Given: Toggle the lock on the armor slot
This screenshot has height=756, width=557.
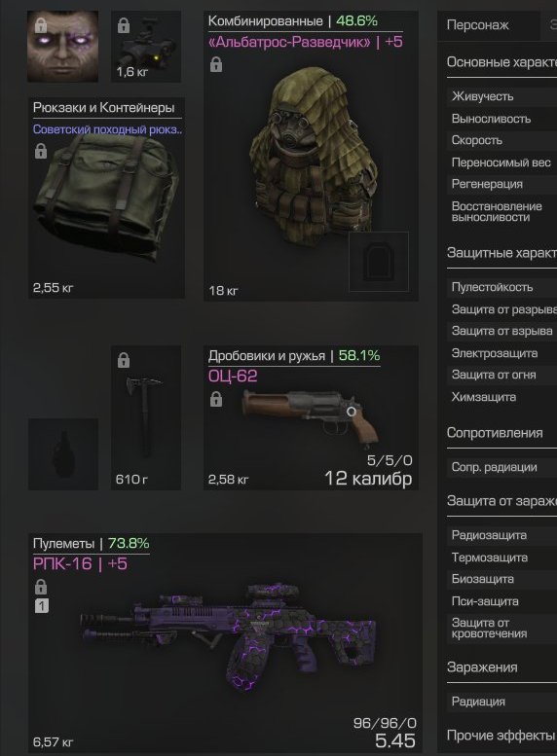Looking at the screenshot, I should [x=216, y=64].
